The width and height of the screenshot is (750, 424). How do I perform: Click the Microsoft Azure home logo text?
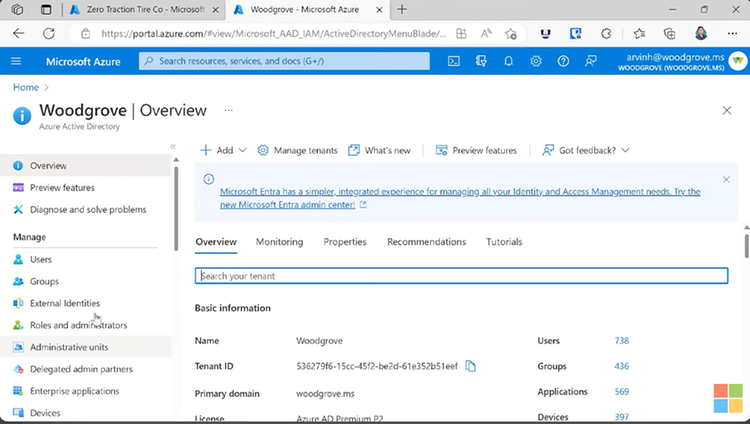tap(83, 61)
